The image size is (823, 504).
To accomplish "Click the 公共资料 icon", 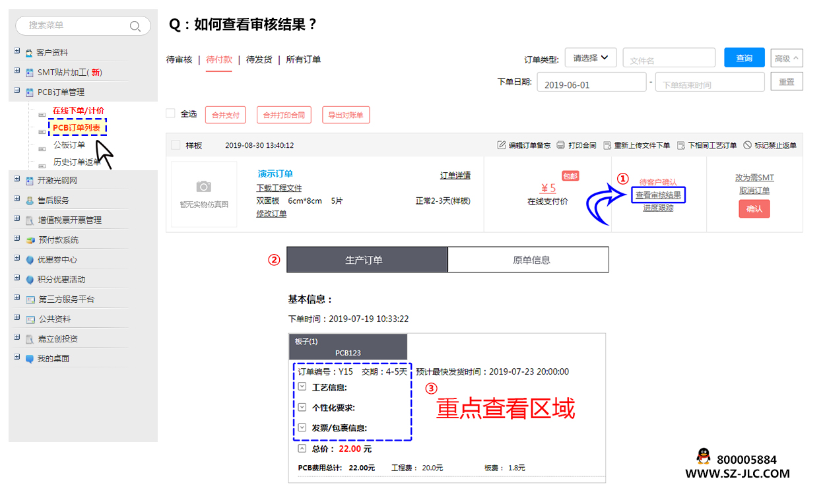I will pyautogui.click(x=29, y=319).
